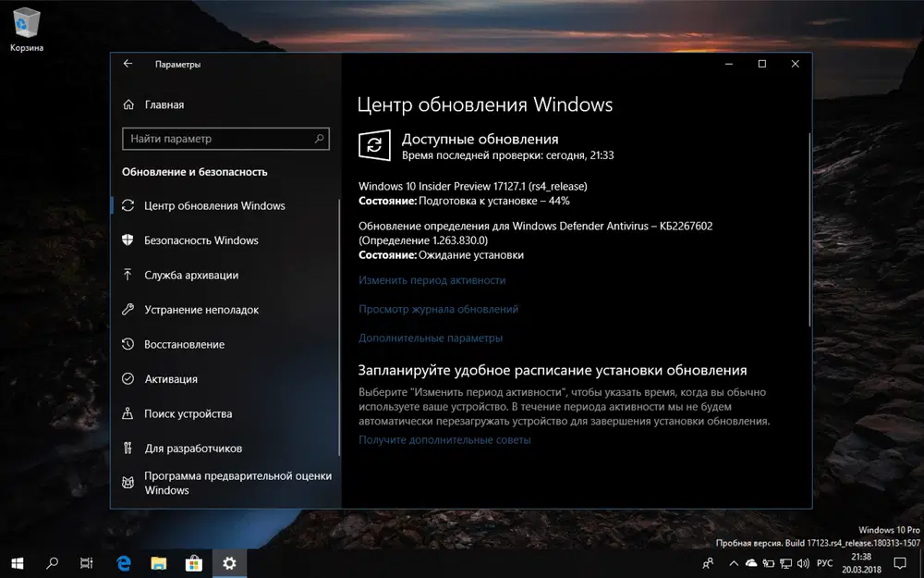Expand hidden tray icons chevron
Screen dimensions: 924x578
tap(734, 563)
